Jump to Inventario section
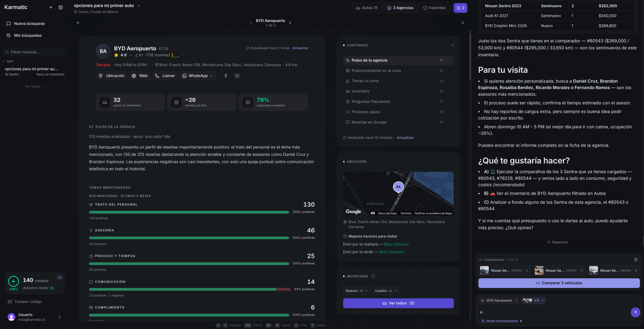 tap(398, 91)
